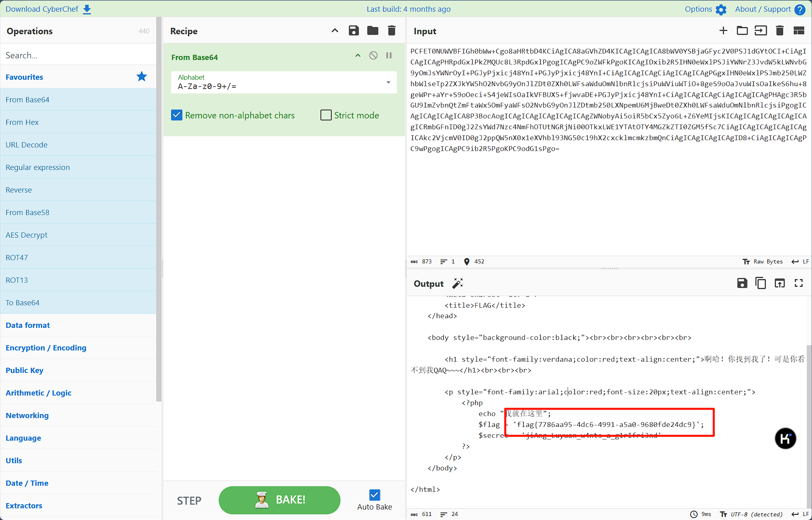
Task: Click the magic wand output icon
Action: tap(458, 283)
